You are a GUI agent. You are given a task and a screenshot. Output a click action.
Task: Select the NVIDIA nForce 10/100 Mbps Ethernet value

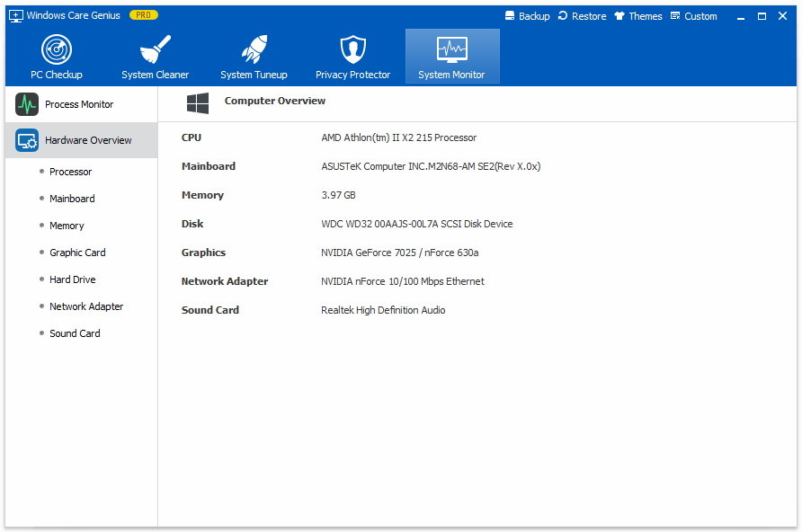click(x=403, y=281)
